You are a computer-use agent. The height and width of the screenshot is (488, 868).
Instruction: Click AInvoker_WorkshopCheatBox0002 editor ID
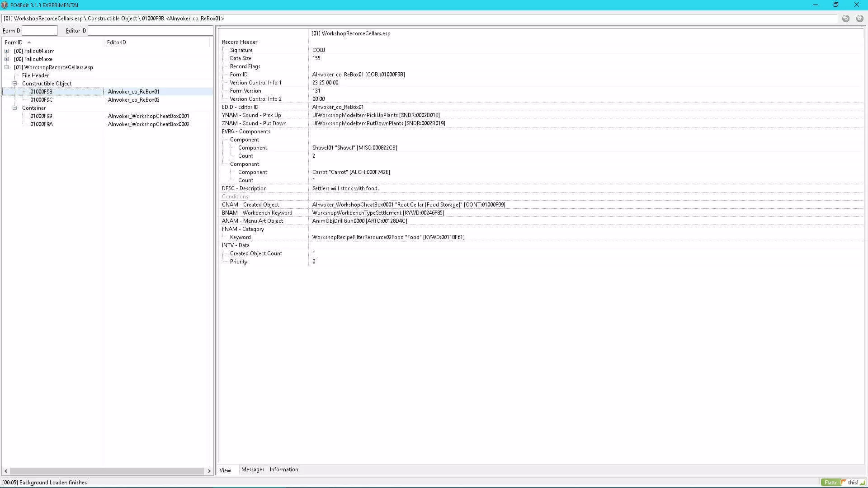tap(148, 124)
